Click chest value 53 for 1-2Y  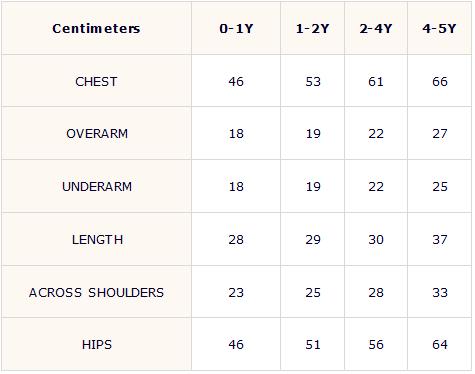tap(313, 82)
